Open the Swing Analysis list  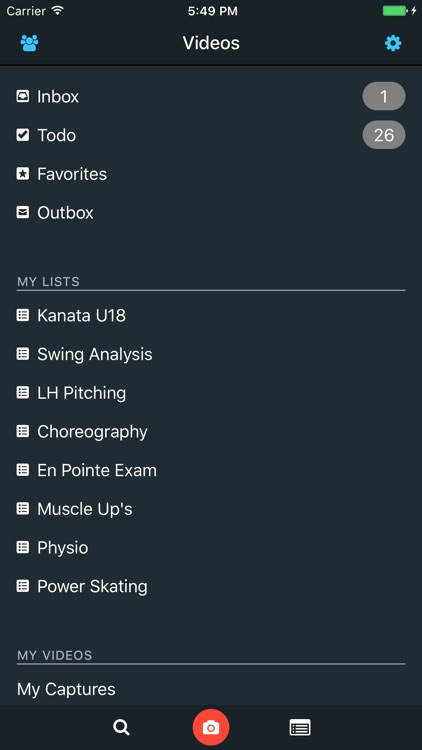click(211, 354)
